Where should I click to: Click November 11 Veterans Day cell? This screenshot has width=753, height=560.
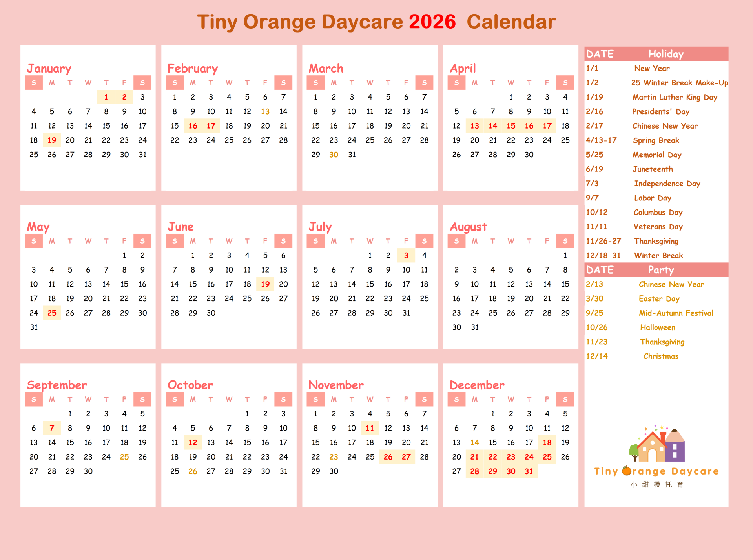[370, 428]
